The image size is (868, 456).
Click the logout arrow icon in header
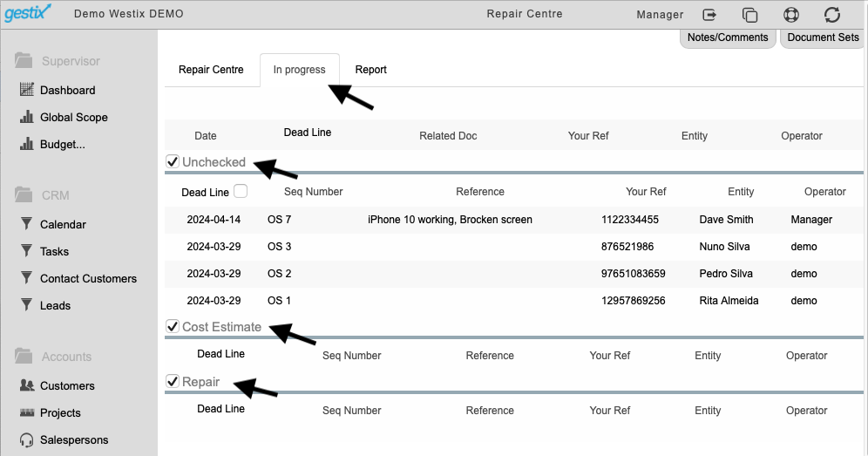point(709,15)
